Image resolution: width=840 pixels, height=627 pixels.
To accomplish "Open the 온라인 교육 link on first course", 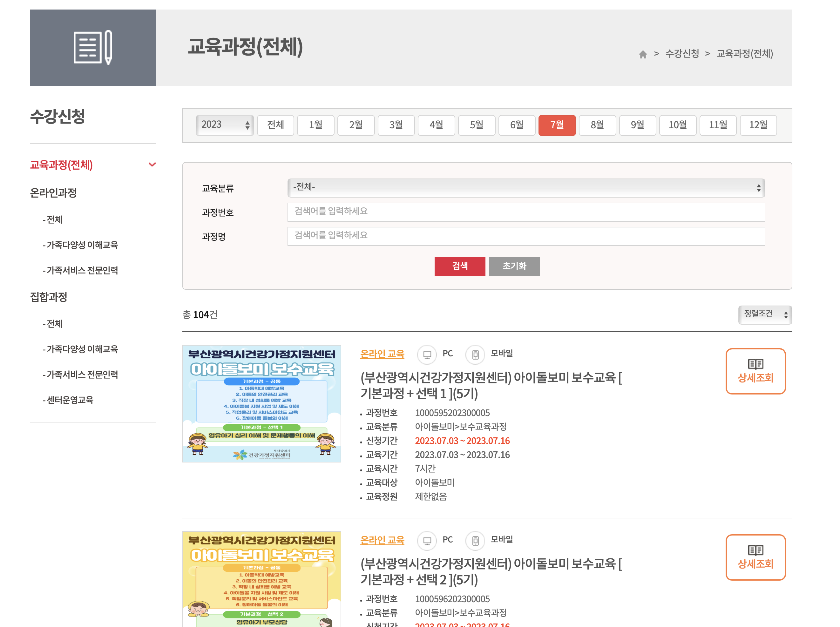I will pos(382,354).
